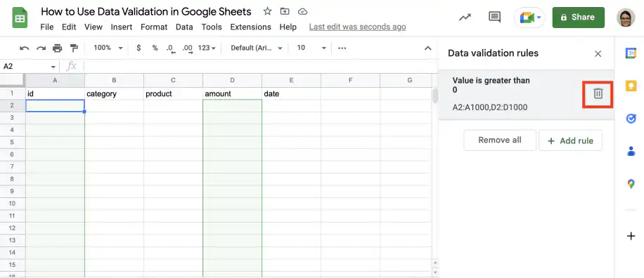The image size is (644, 278).
Task: Show more toolbar options ellipsis
Action: tap(342, 48)
